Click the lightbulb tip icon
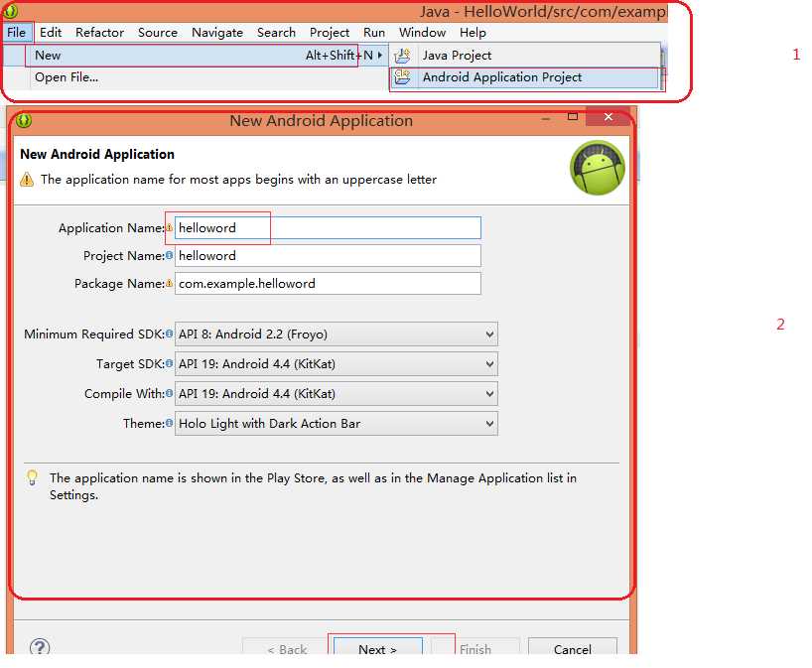The image size is (812, 668). tap(32, 477)
